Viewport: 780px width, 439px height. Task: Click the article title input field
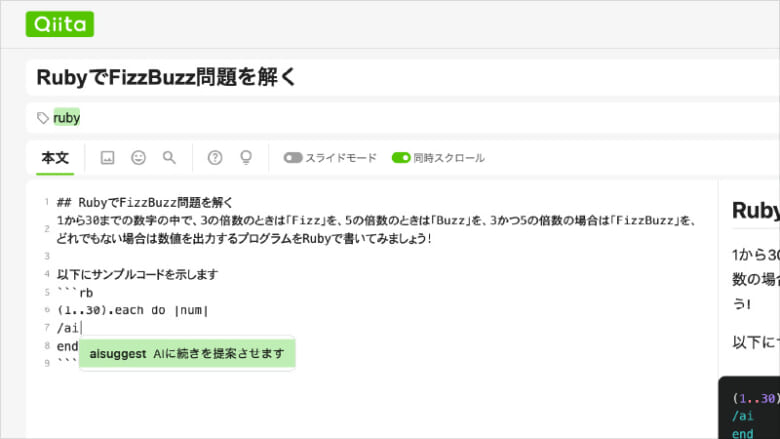(x=403, y=78)
